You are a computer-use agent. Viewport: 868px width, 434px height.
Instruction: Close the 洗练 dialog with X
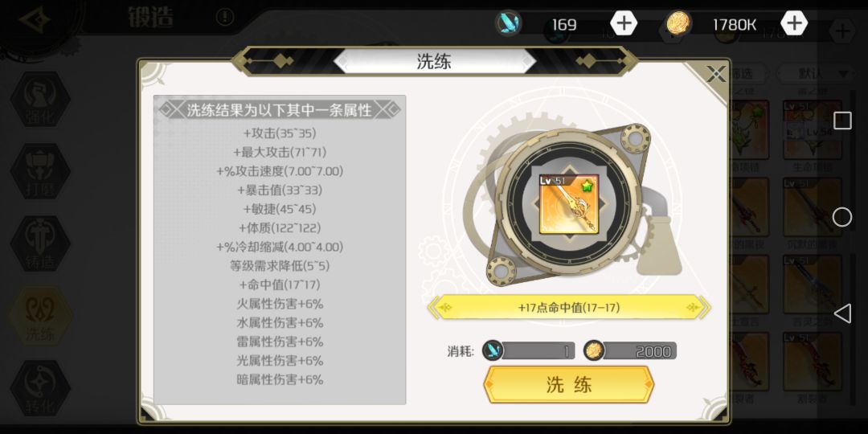(x=716, y=74)
